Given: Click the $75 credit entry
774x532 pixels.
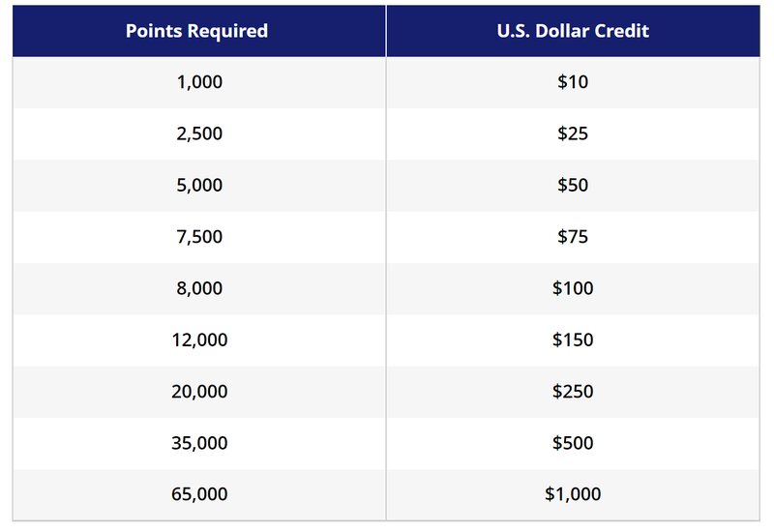Looking at the screenshot, I should coord(573,237).
